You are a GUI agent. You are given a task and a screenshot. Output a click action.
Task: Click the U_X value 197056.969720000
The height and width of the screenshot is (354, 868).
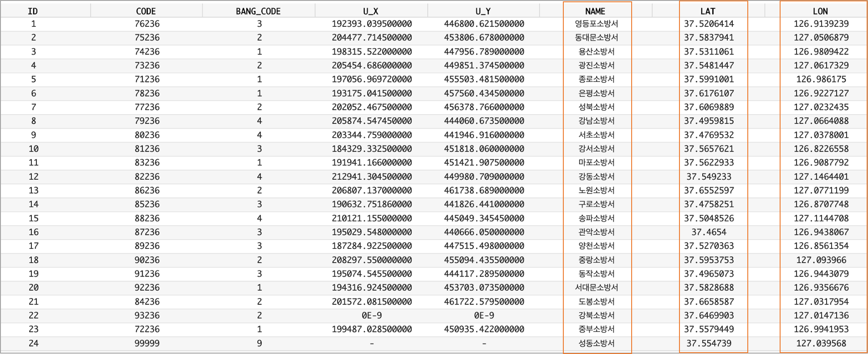372,79
